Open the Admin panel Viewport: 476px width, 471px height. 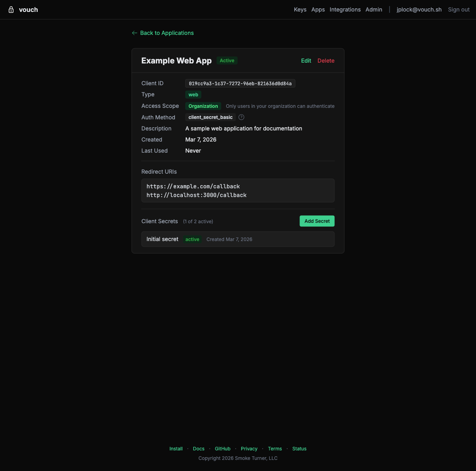374,10
